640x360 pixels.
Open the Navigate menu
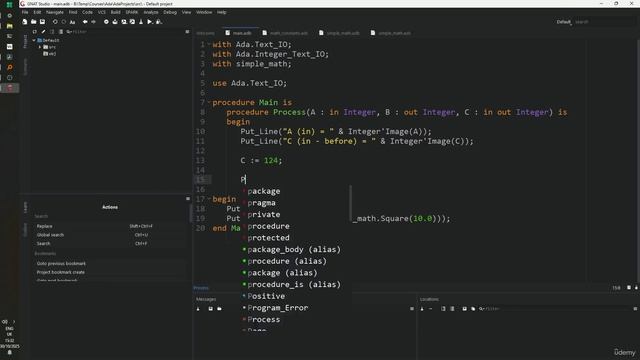pyautogui.click(x=54, y=12)
